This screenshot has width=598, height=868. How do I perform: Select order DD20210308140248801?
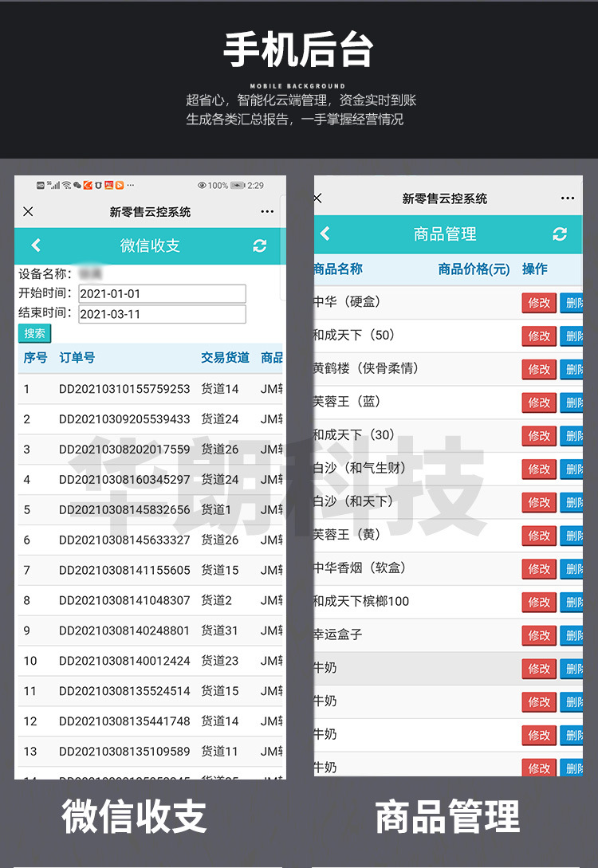pos(124,630)
